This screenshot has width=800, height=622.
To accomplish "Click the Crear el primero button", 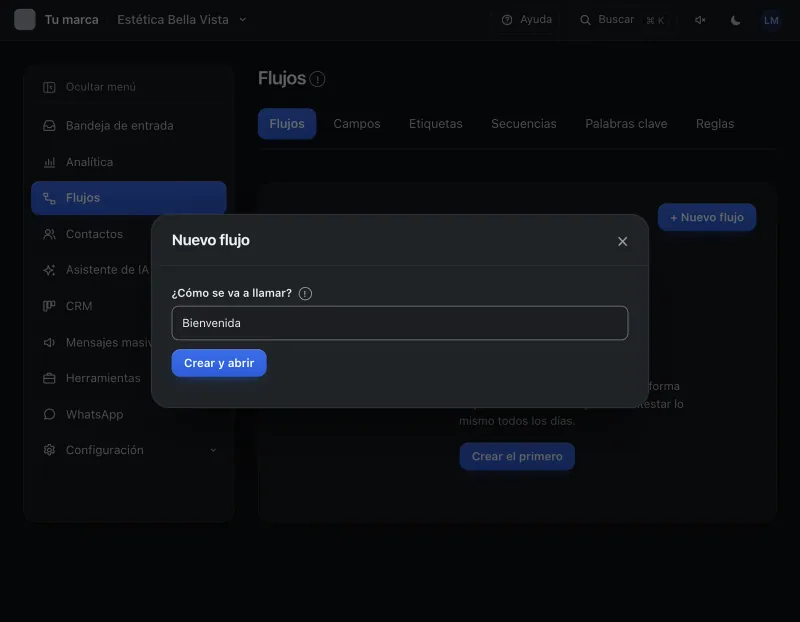I will pyautogui.click(x=517, y=456).
